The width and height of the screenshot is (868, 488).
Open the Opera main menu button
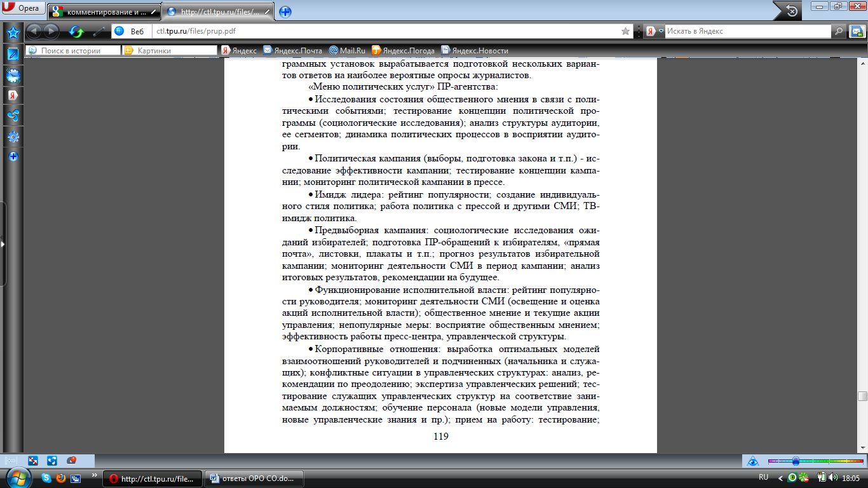click(x=23, y=8)
